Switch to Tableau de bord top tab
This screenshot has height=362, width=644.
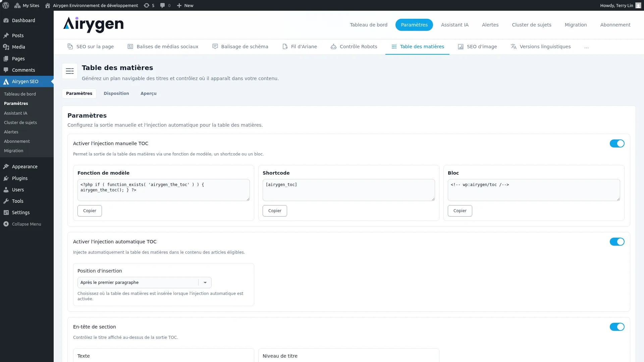[x=368, y=25]
